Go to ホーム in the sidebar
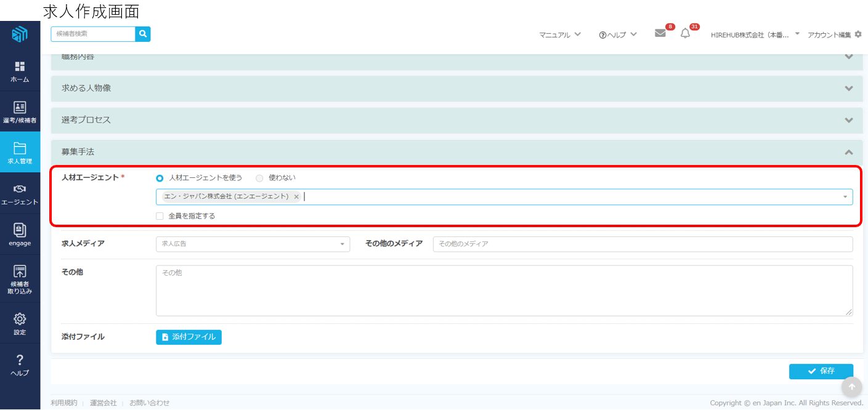Image resolution: width=868 pixels, height=410 pixels. coord(20,71)
